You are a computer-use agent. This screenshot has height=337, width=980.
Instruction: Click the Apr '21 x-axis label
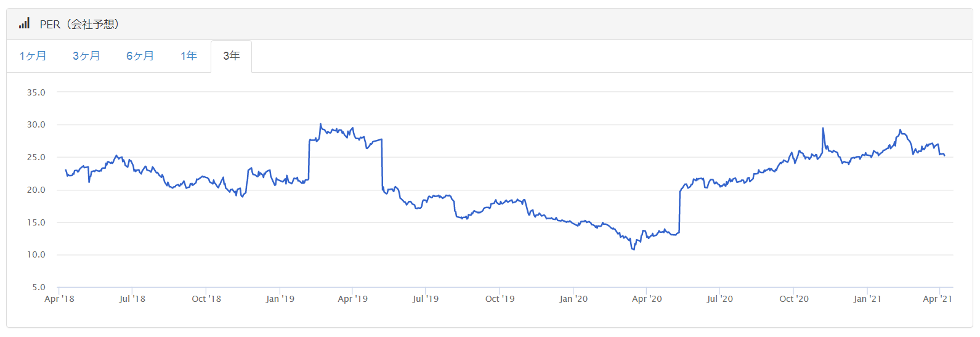[937, 299]
